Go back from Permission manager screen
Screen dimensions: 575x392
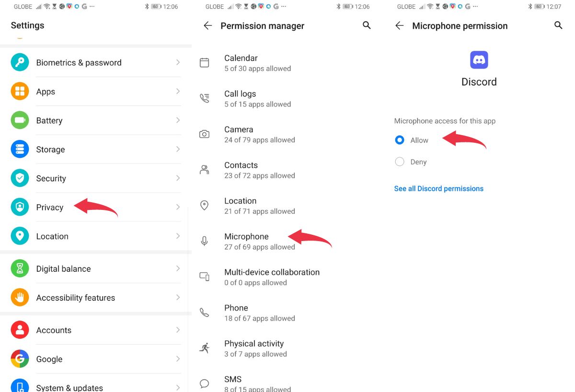pos(207,26)
